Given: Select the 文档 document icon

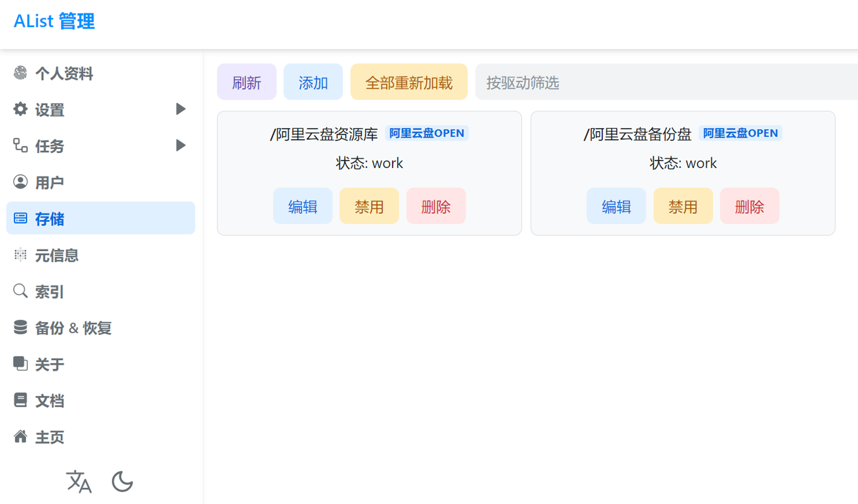Looking at the screenshot, I should click(x=20, y=400).
